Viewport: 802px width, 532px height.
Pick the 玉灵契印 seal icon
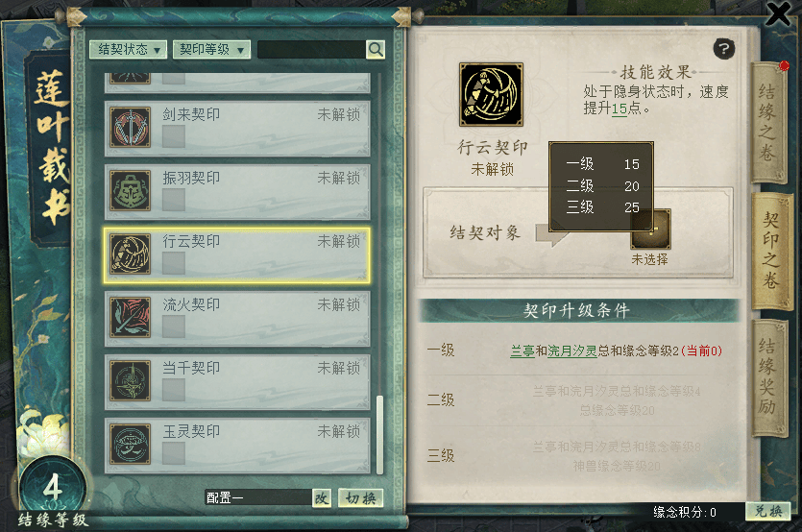[x=130, y=444]
